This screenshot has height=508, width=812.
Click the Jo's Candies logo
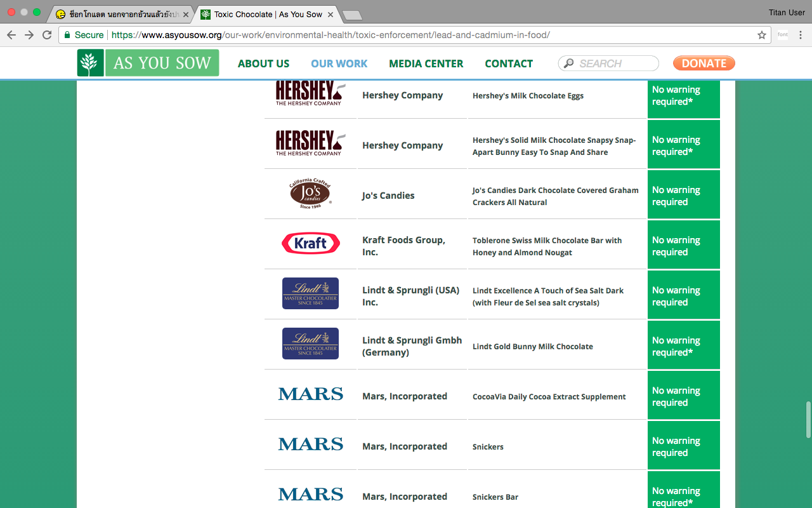pos(310,194)
